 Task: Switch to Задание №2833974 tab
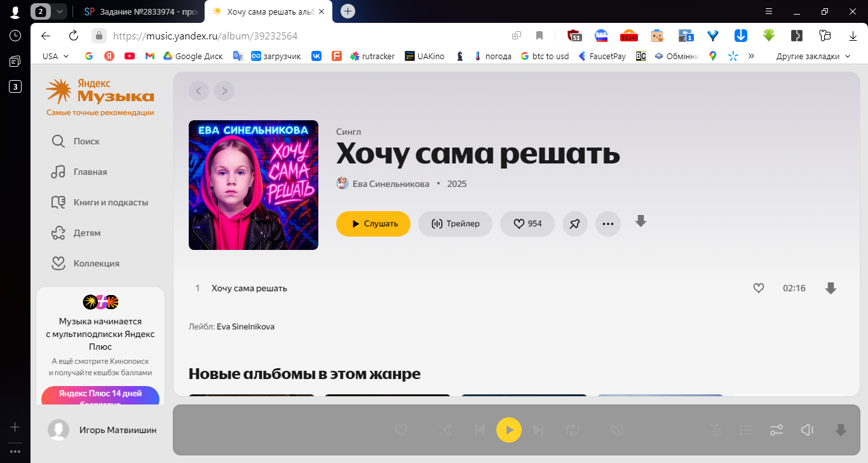click(x=141, y=11)
